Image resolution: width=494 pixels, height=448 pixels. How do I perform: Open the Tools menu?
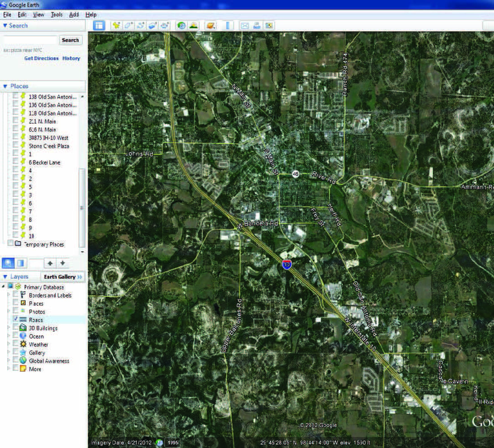coord(57,15)
